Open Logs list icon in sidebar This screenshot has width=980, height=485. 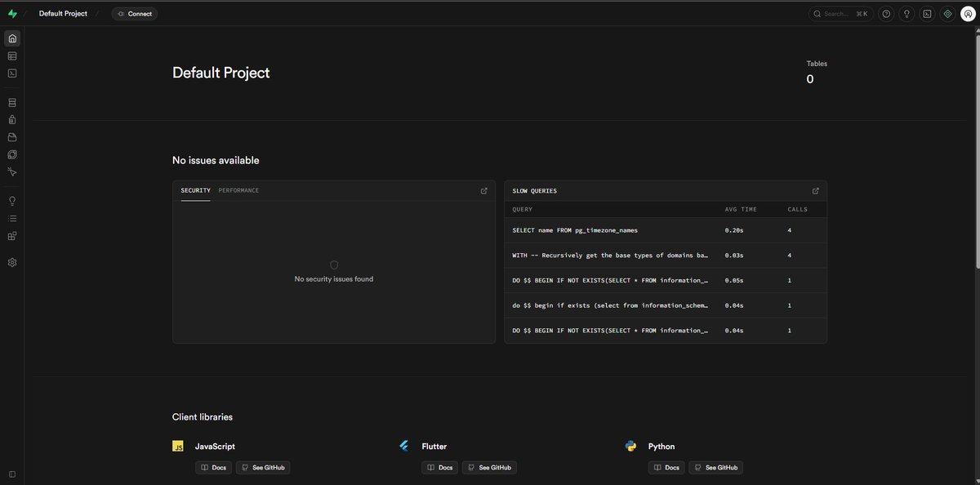[12, 219]
